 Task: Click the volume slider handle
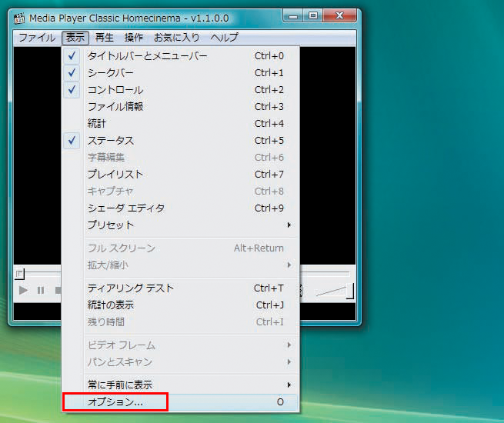tap(350, 291)
